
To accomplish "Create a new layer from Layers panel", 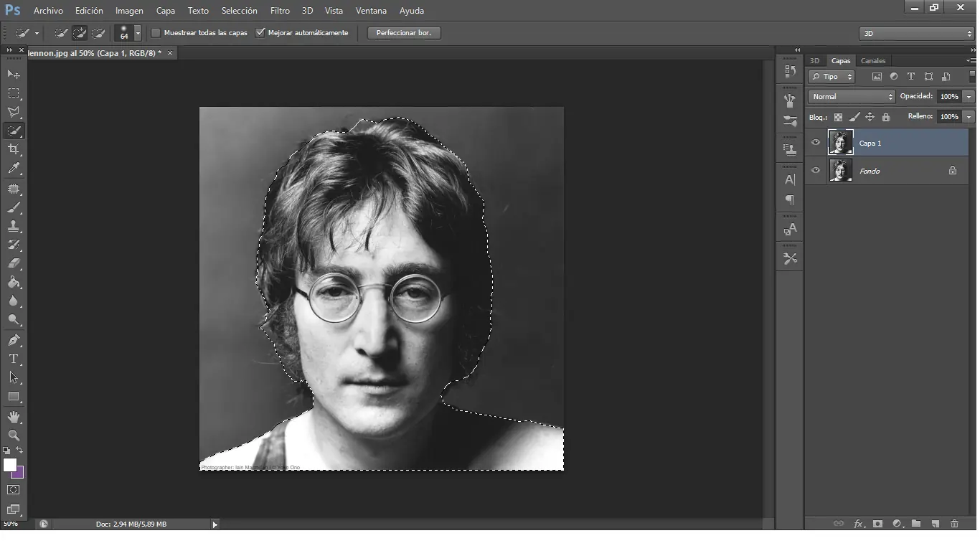I will [935, 524].
